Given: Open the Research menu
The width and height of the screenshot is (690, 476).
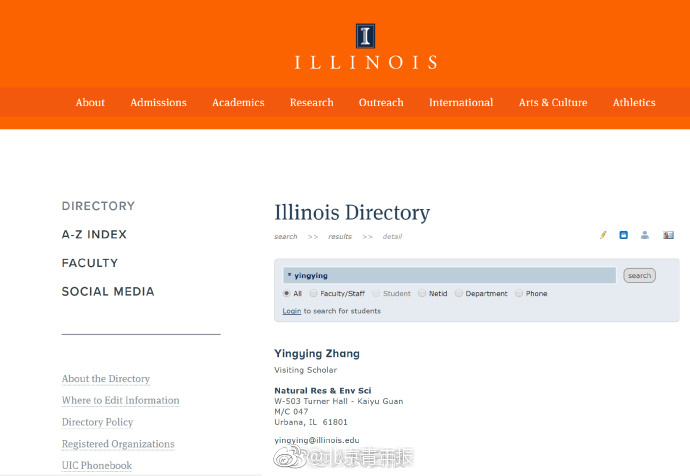Looking at the screenshot, I should click(x=312, y=103).
